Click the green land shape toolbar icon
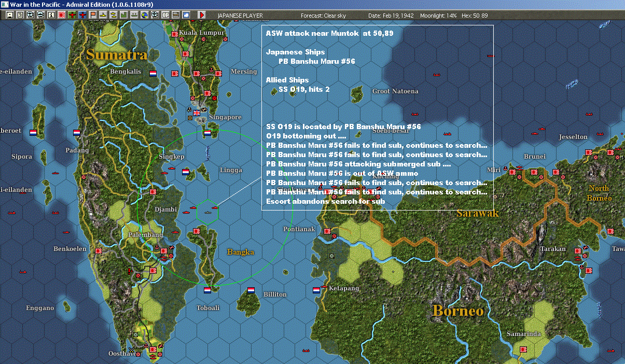The image size is (625, 364). pos(123,15)
